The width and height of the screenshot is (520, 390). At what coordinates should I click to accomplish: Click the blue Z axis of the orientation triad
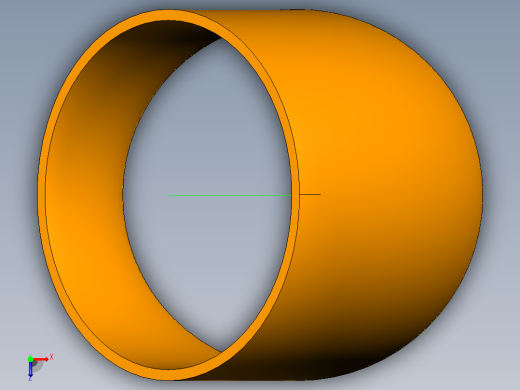30,369
